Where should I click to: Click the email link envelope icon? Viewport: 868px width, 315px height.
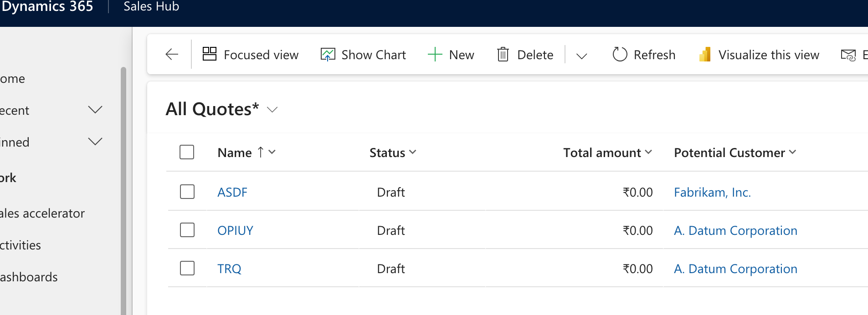pos(848,55)
